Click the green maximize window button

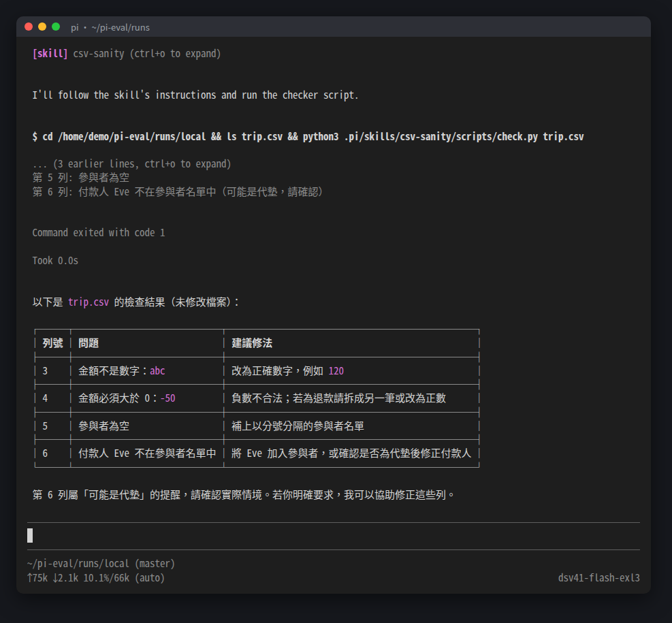point(56,27)
